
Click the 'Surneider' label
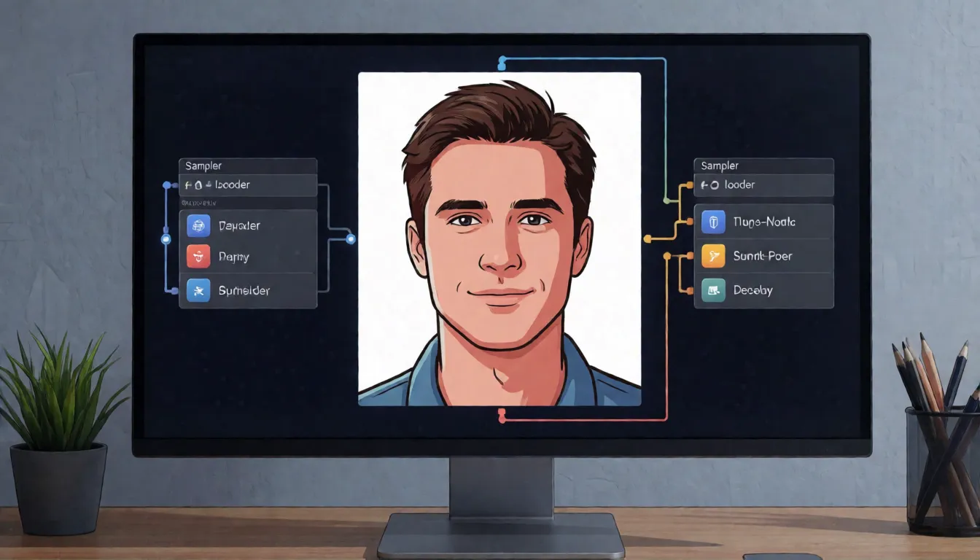click(244, 290)
